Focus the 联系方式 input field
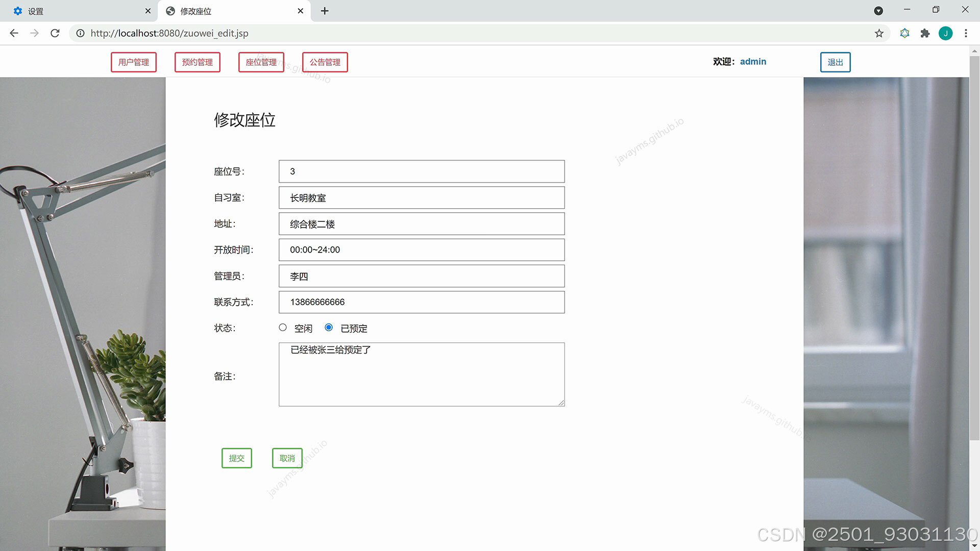Screen dimensions: 980x551 click(422, 302)
